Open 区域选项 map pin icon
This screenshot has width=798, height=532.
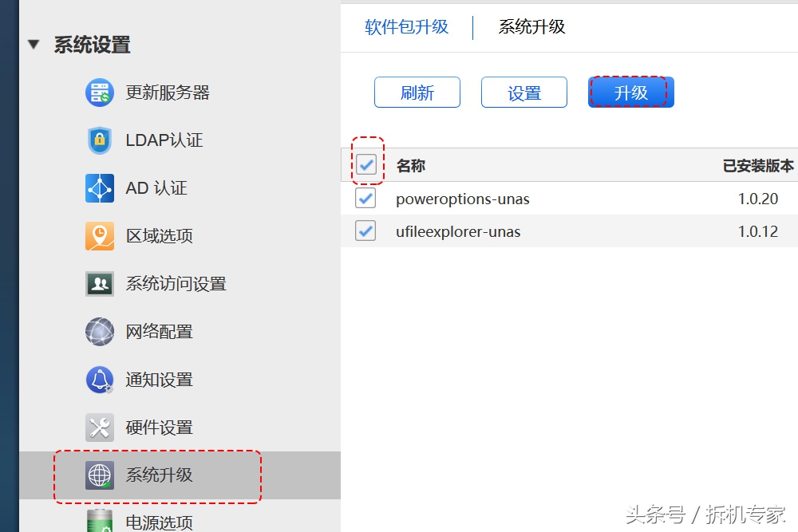click(x=99, y=236)
